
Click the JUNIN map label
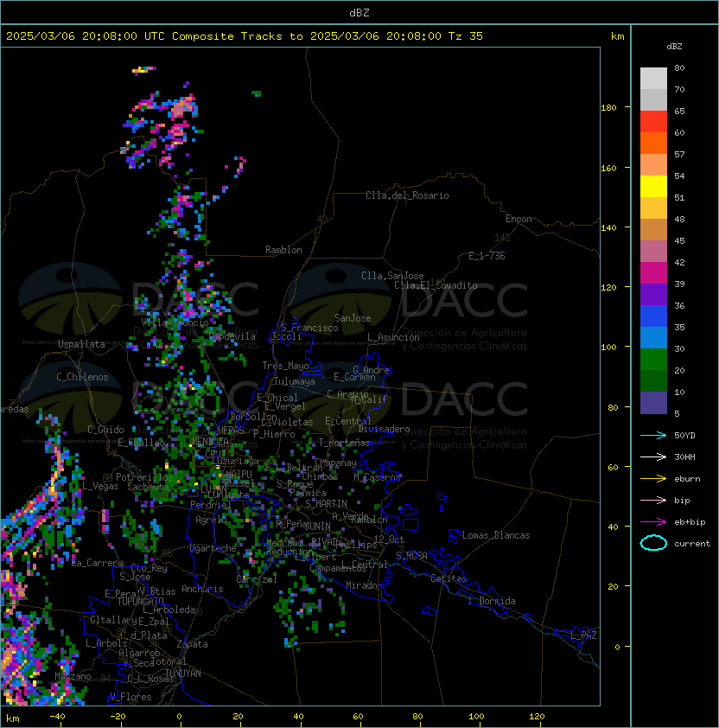(x=317, y=526)
